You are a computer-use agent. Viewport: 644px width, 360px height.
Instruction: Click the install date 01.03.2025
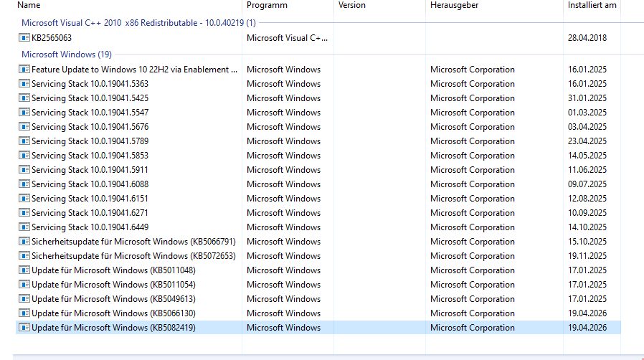click(x=587, y=113)
